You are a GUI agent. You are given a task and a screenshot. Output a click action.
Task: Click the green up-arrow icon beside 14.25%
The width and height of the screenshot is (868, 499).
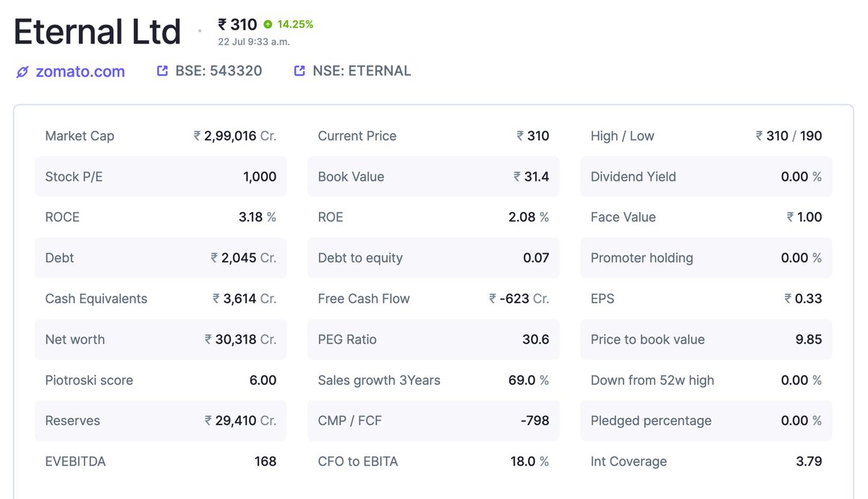click(268, 24)
